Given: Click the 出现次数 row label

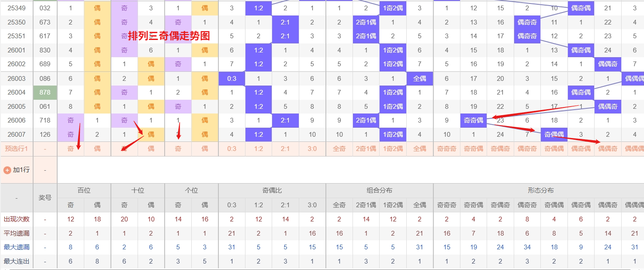Looking at the screenshot, I should (x=16, y=219).
